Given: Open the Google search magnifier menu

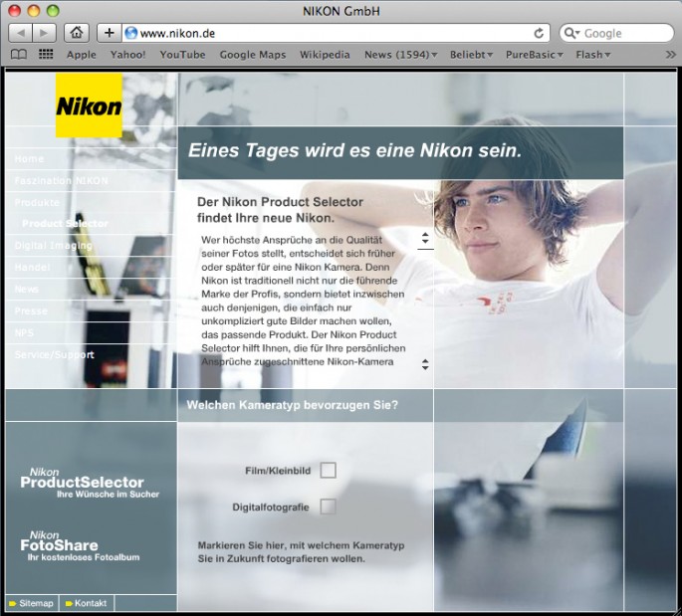Looking at the screenshot, I should click(x=571, y=33).
